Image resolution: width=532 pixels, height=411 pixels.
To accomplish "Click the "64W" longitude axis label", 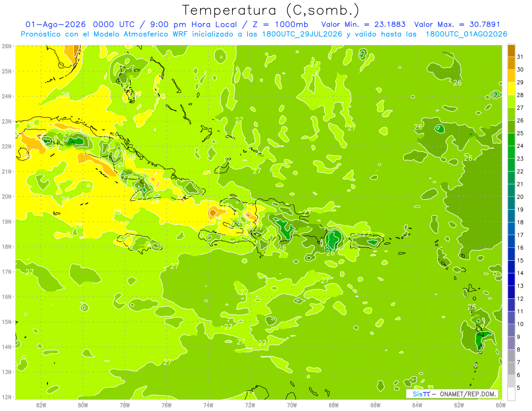I will (417, 405).
